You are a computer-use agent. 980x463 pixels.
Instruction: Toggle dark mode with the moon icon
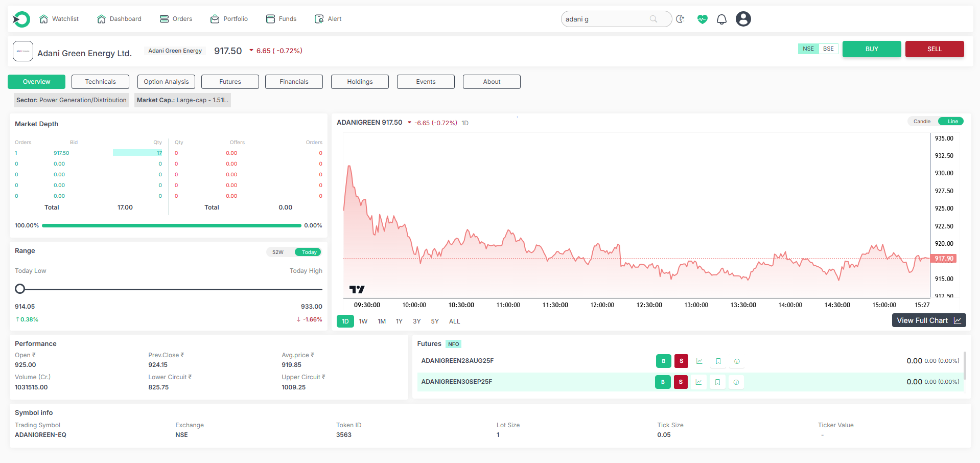[680, 19]
